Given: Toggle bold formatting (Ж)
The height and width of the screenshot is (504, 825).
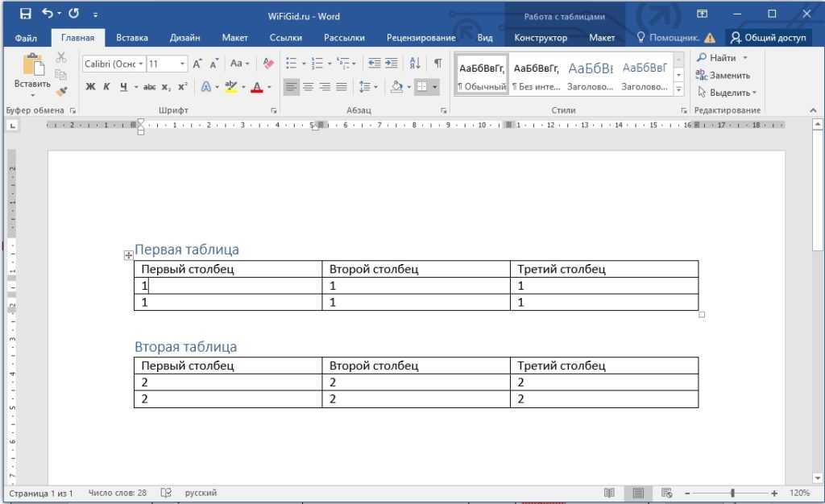Looking at the screenshot, I should (x=90, y=87).
